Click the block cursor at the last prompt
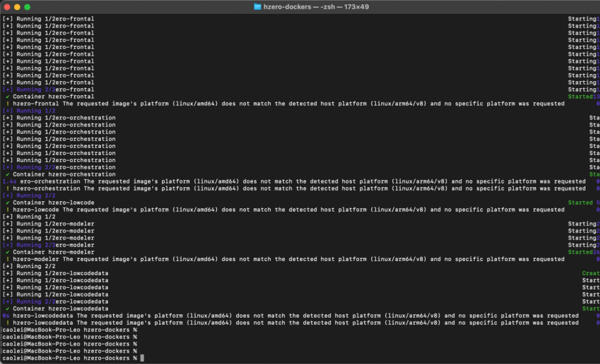This screenshot has width=600, height=364. tap(142, 358)
